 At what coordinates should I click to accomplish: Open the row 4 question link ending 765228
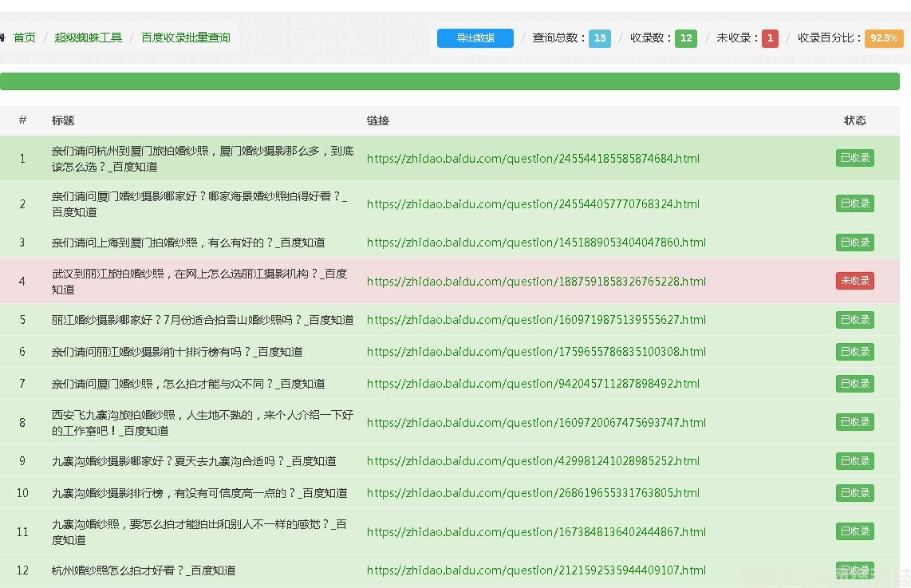pyautogui.click(x=536, y=282)
